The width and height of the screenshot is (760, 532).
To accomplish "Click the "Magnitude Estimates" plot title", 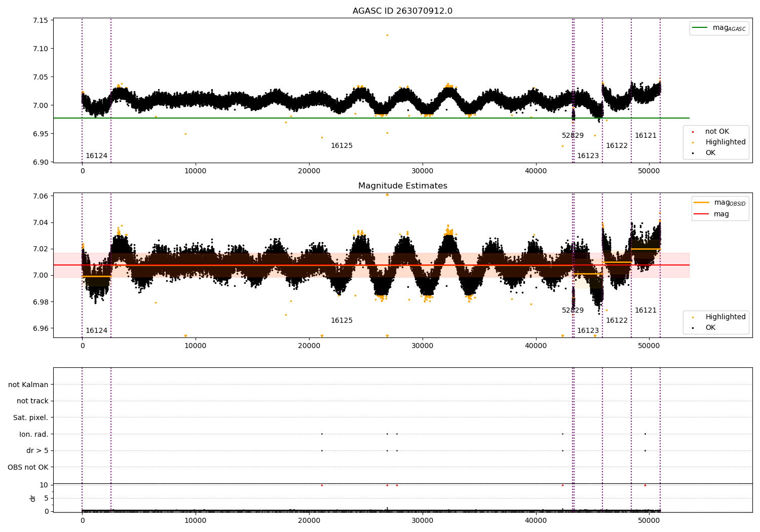I will [402, 186].
